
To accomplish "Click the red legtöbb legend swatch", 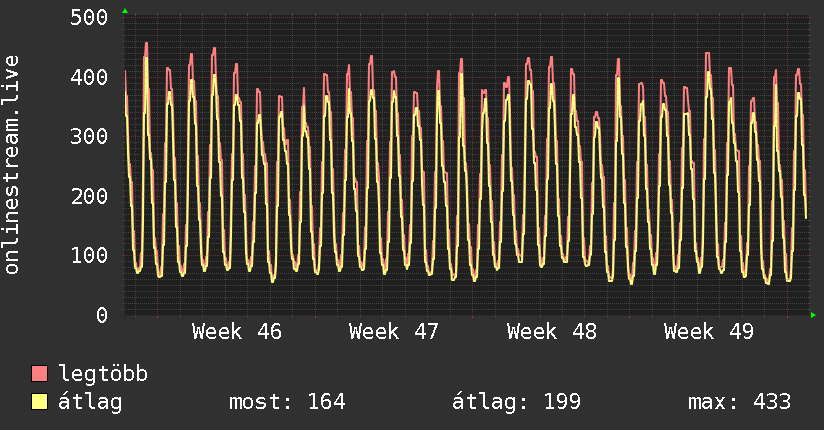I will pos(40,374).
